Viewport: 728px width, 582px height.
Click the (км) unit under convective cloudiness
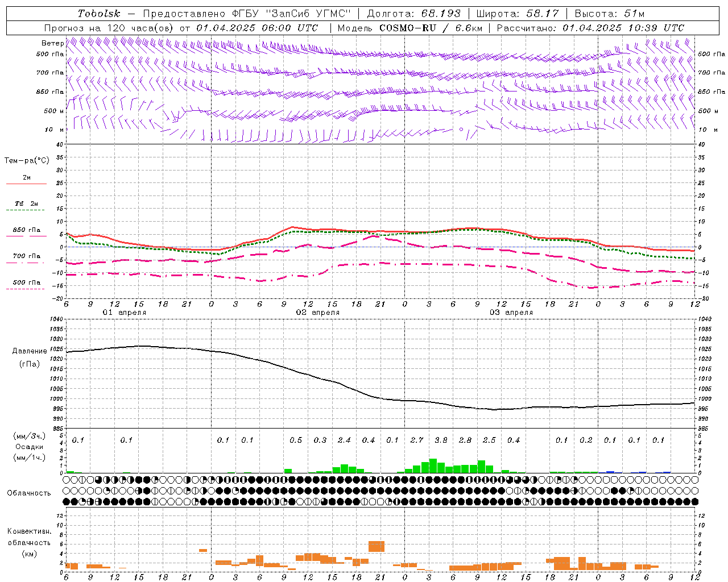(x=29, y=553)
